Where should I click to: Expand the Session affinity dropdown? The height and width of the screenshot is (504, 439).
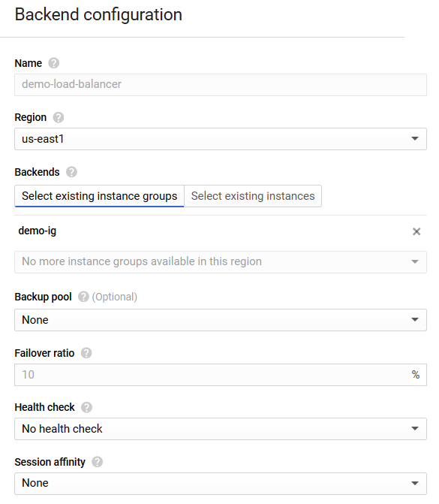(221, 484)
